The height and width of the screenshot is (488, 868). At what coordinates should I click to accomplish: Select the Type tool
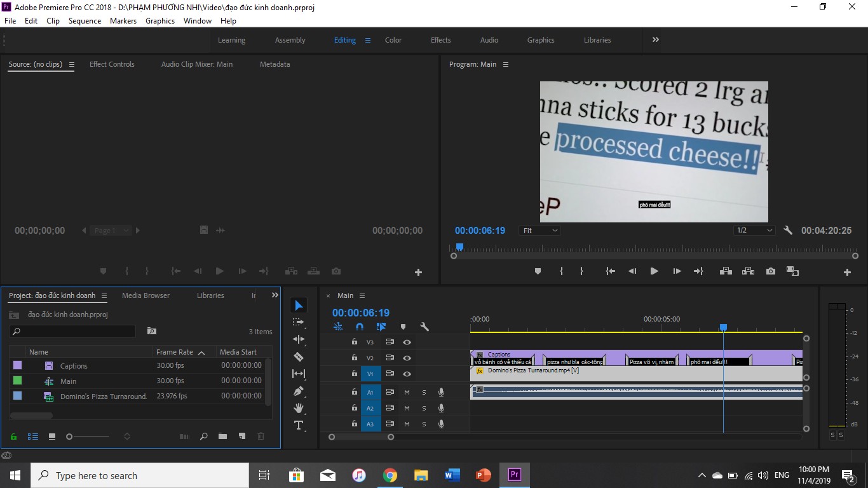(299, 425)
